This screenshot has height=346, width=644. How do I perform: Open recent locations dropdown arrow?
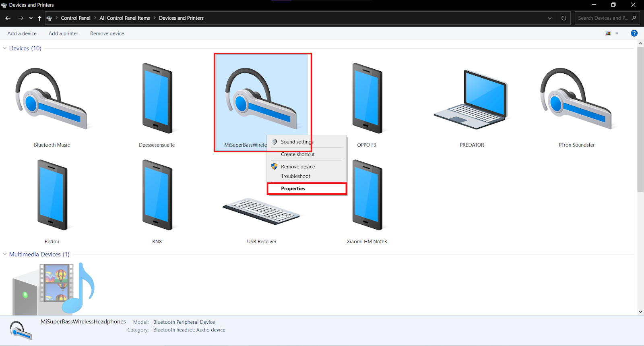pos(31,18)
